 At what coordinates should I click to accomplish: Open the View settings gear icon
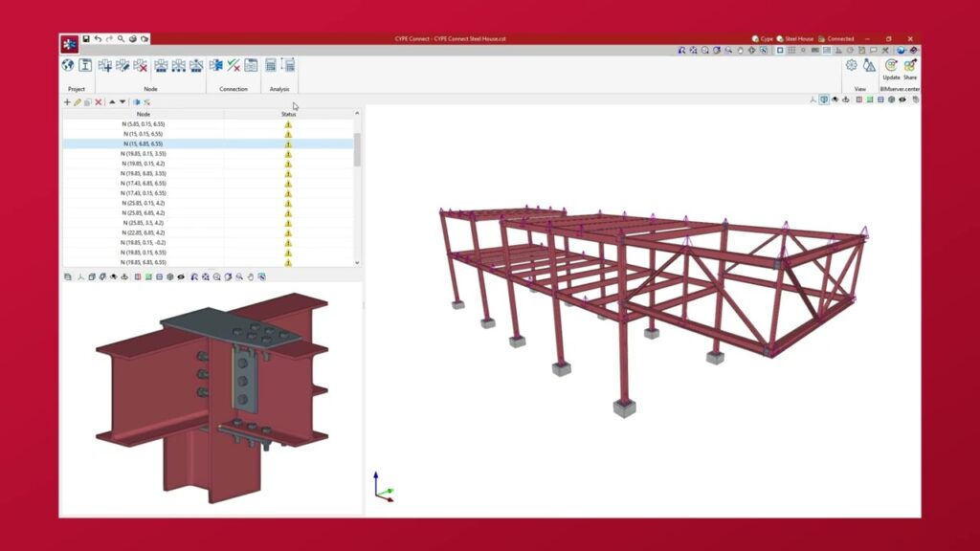851,65
